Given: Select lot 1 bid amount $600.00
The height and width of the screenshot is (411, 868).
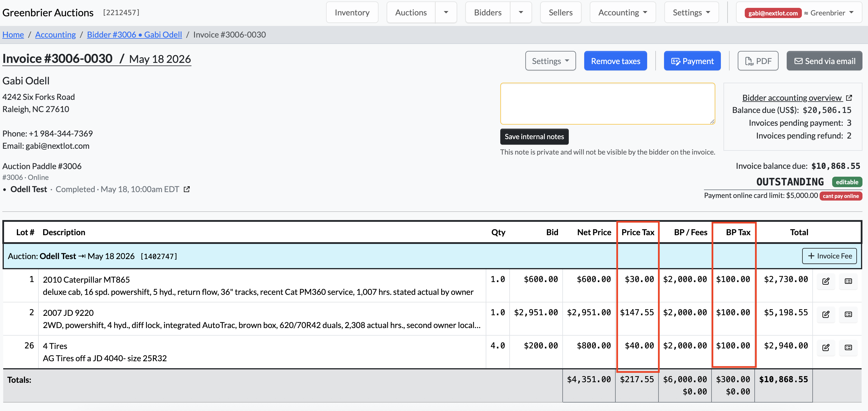Looking at the screenshot, I should [x=541, y=279].
